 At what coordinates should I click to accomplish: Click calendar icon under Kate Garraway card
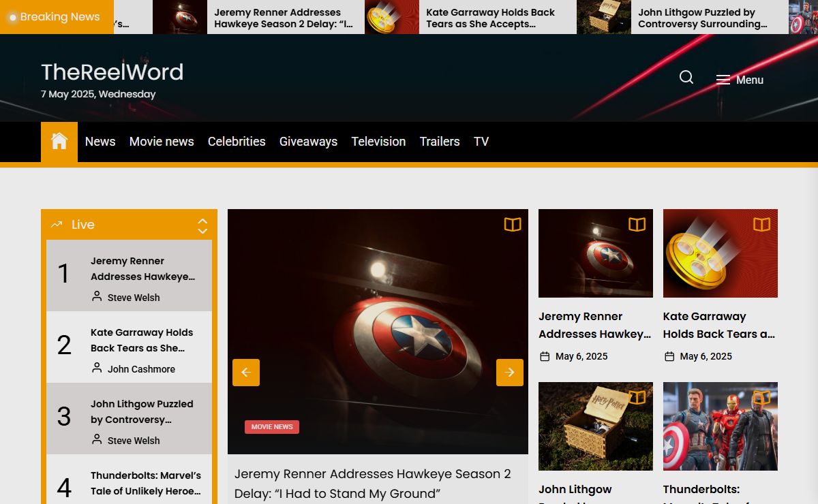669,356
